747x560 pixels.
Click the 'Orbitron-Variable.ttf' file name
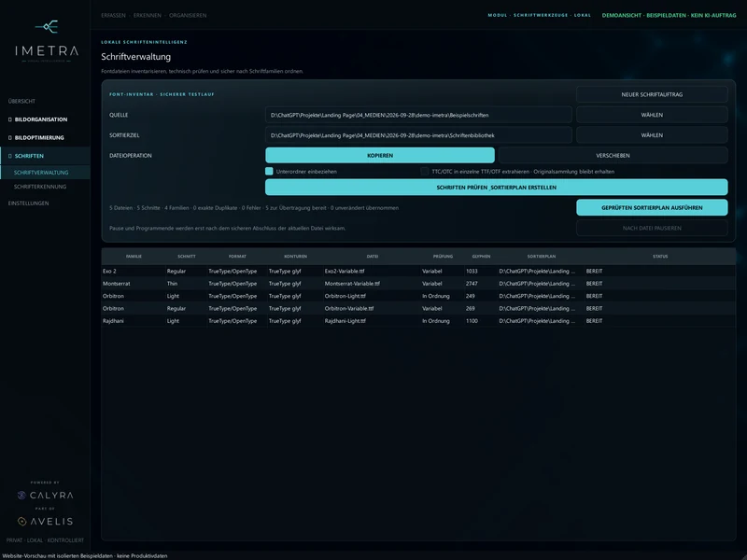pos(349,309)
